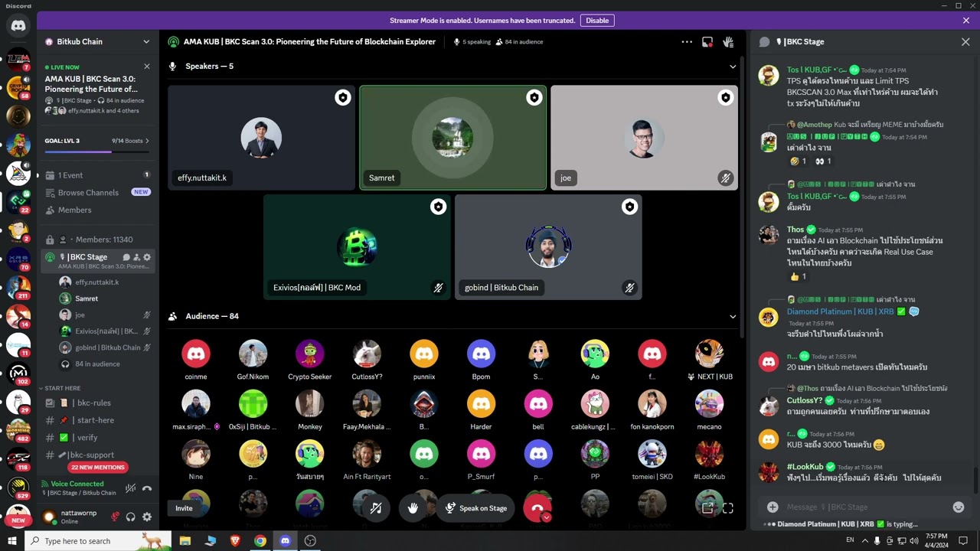Click the Invite button
Viewport: 980px width, 551px height.
184,508
